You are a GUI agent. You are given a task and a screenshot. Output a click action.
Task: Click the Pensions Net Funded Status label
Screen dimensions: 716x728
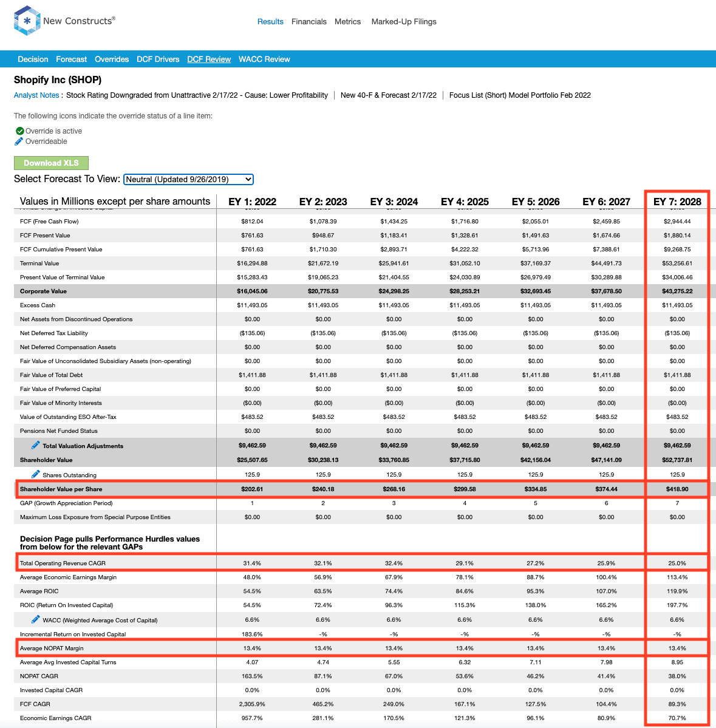click(58, 431)
